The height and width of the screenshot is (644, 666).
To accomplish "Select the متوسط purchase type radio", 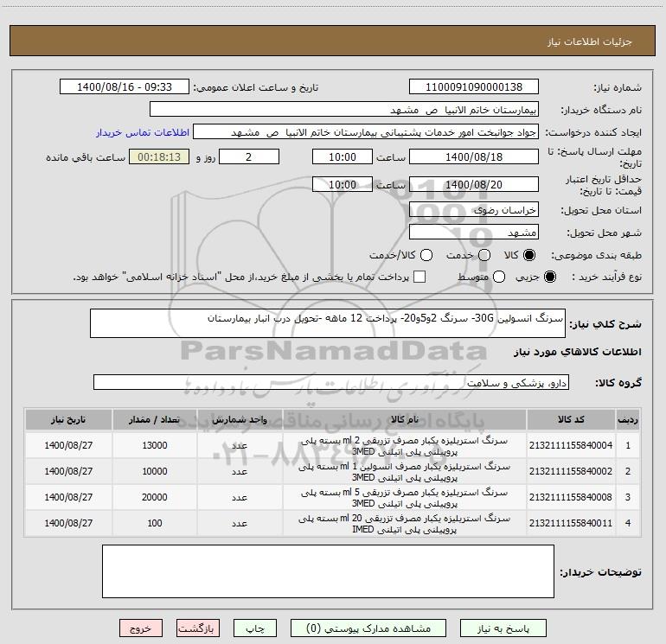I will 499,277.
